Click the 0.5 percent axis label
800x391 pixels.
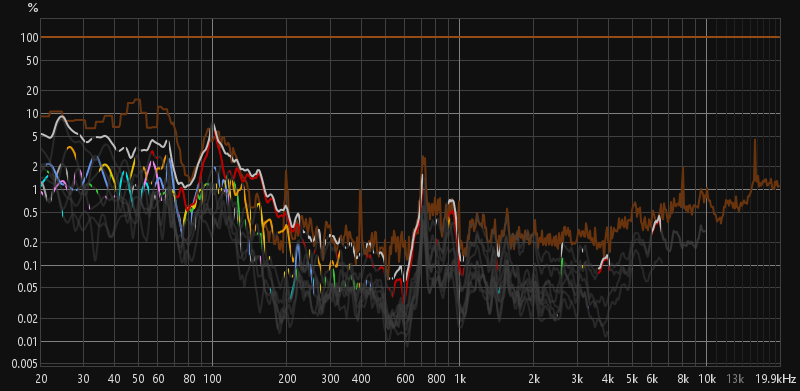(32, 213)
